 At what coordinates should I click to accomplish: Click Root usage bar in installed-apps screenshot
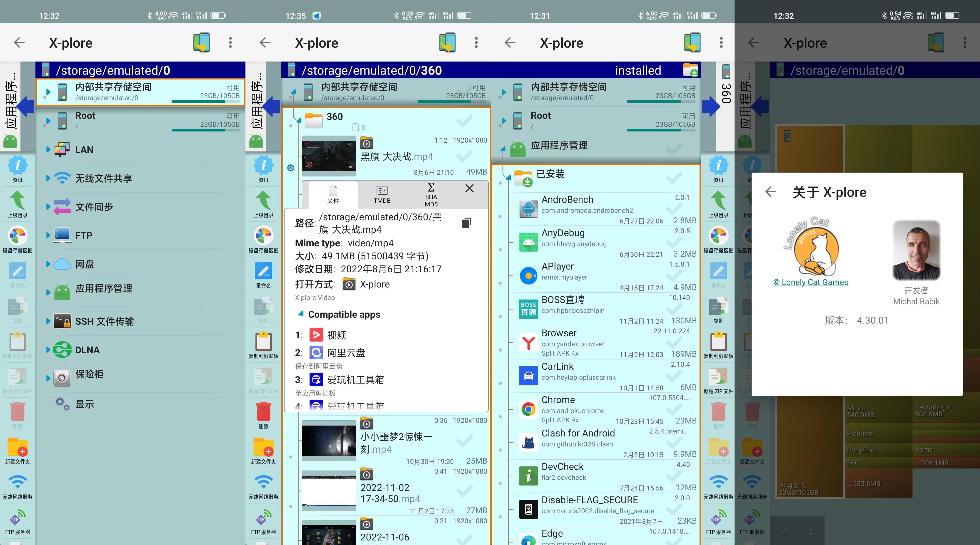[661, 130]
